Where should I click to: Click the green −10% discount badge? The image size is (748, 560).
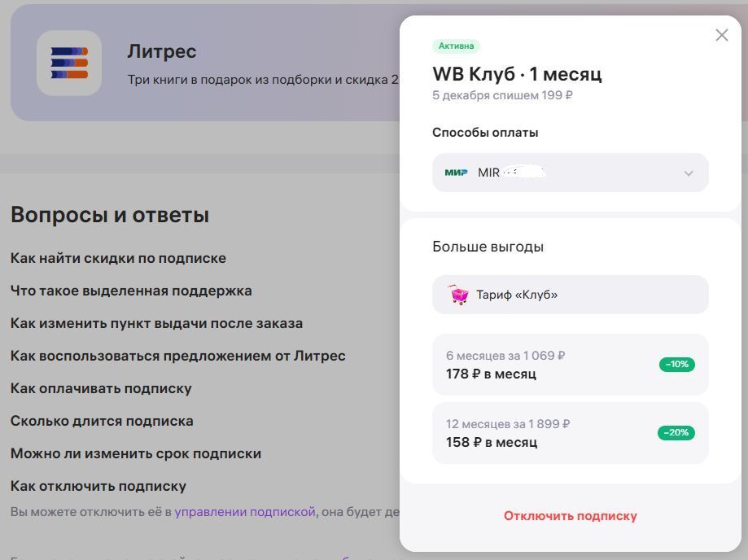pyautogui.click(x=676, y=365)
